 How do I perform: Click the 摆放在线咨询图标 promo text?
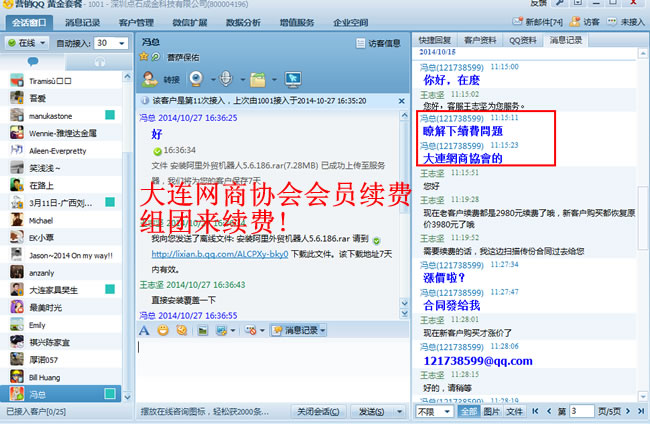click(x=204, y=412)
